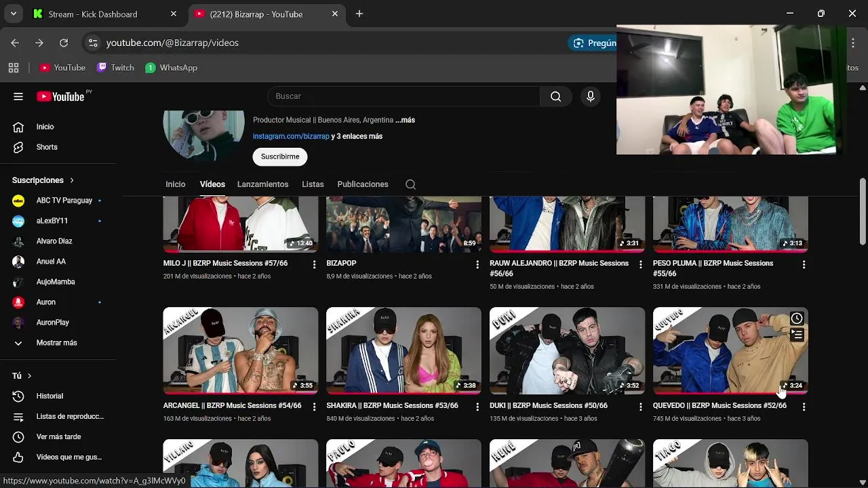Click the YouTube Buscar search field
The image size is (868, 488).
(403, 96)
